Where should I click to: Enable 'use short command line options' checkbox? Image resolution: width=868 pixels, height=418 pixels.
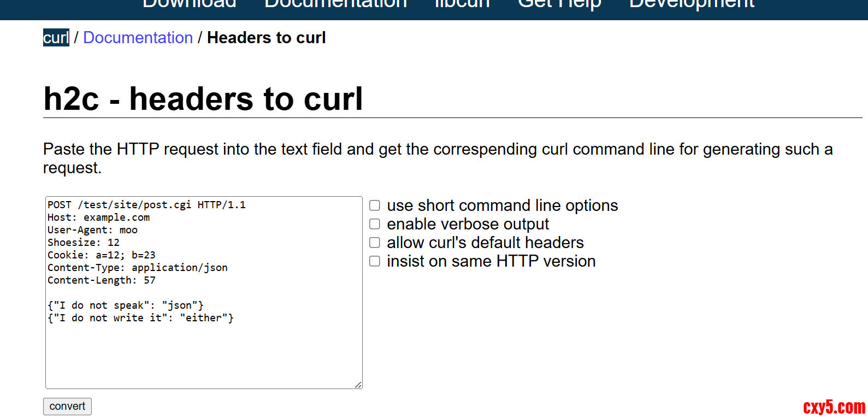pyautogui.click(x=375, y=205)
